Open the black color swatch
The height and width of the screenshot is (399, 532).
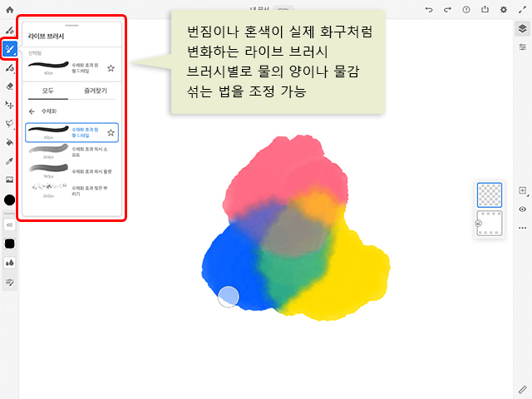[10, 199]
